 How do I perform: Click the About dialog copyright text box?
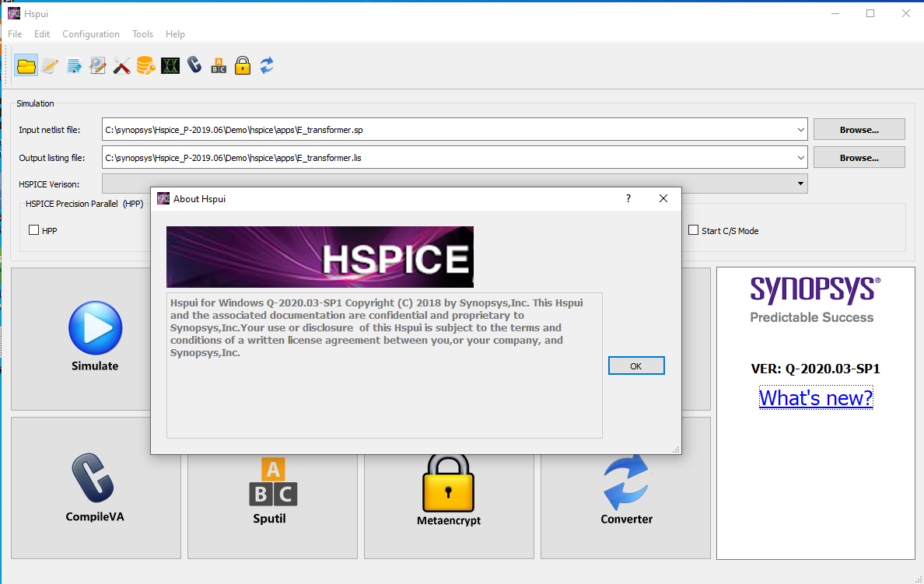pyautogui.click(x=384, y=365)
